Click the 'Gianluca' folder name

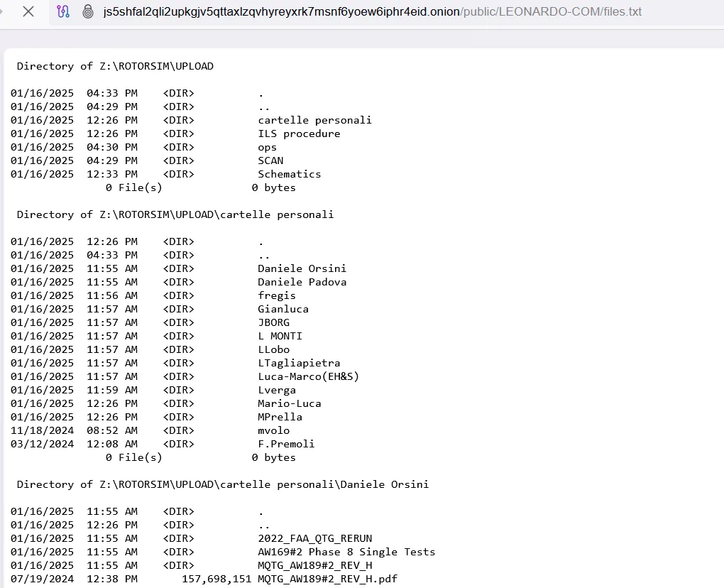(x=283, y=309)
